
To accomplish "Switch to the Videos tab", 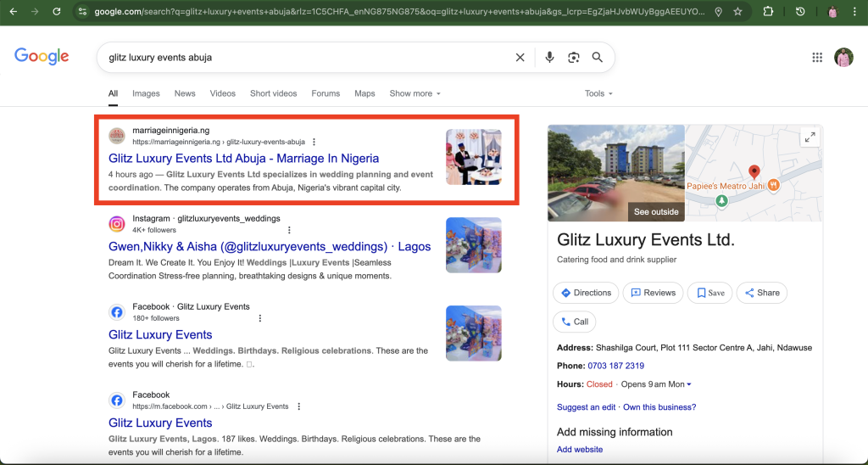I will pyautogui.click(x=223, y=93).
